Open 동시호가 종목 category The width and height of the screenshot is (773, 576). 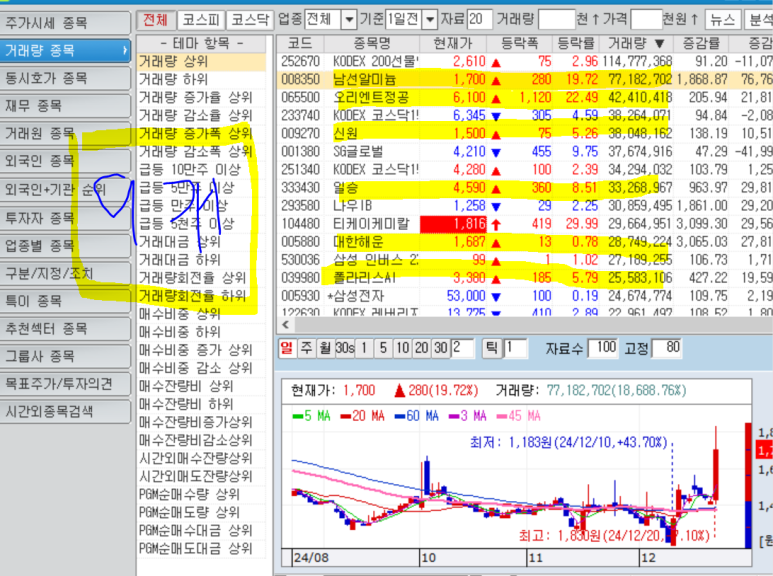[x=65, y=78]
